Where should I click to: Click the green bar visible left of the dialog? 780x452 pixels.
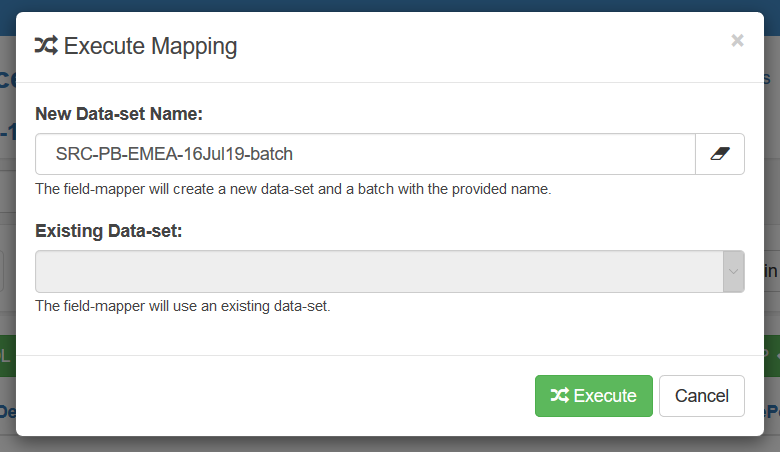pos(7,355)
